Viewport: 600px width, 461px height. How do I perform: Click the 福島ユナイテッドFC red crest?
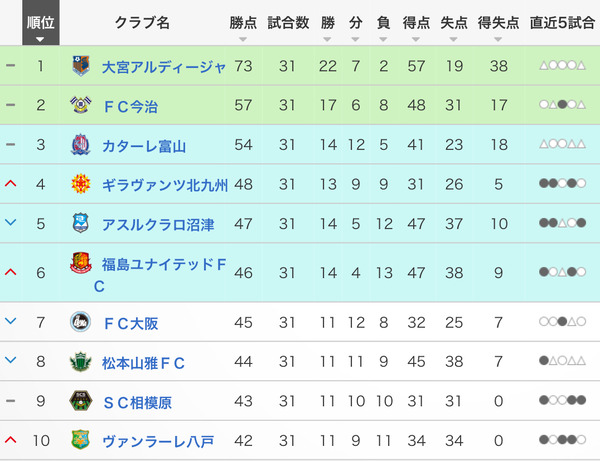pos(81,263)
